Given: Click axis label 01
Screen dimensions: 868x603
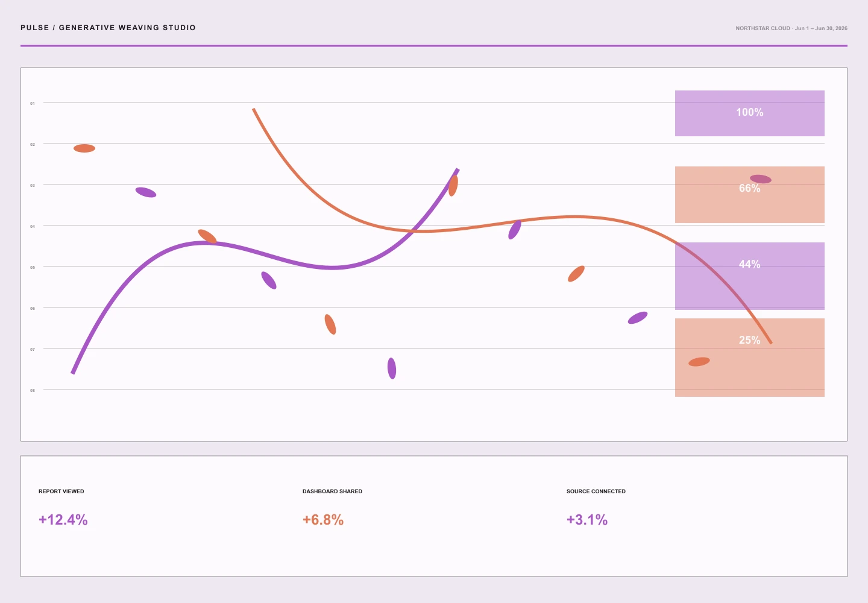Looking at the screenshot, I should click(33, 104).
